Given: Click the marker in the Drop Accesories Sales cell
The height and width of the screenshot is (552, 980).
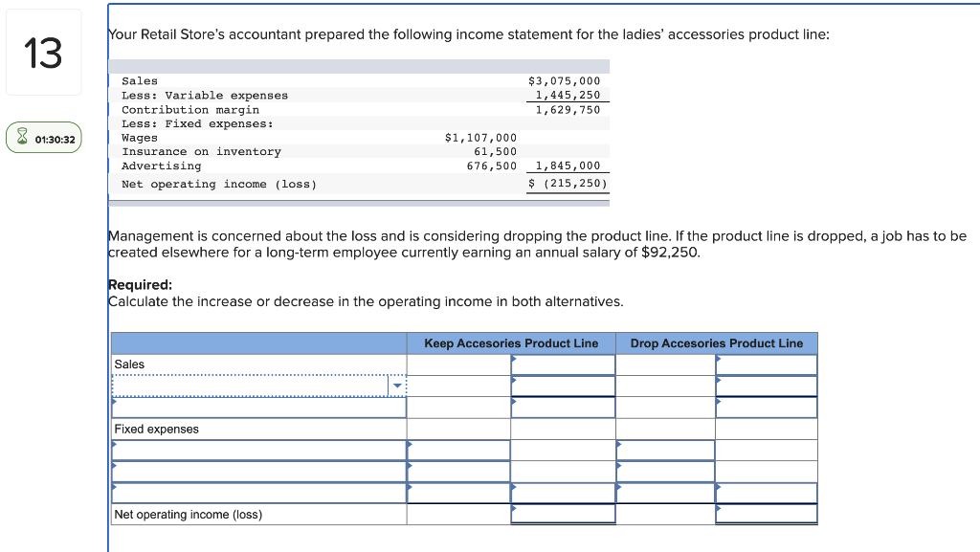Looking at the screenshot, I should [718, 358].
